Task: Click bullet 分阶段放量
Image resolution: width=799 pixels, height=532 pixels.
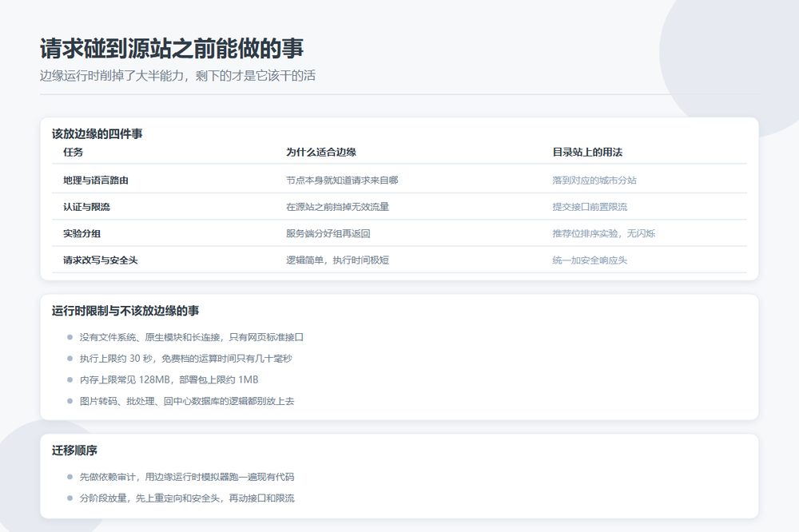Action: point(187,498)
